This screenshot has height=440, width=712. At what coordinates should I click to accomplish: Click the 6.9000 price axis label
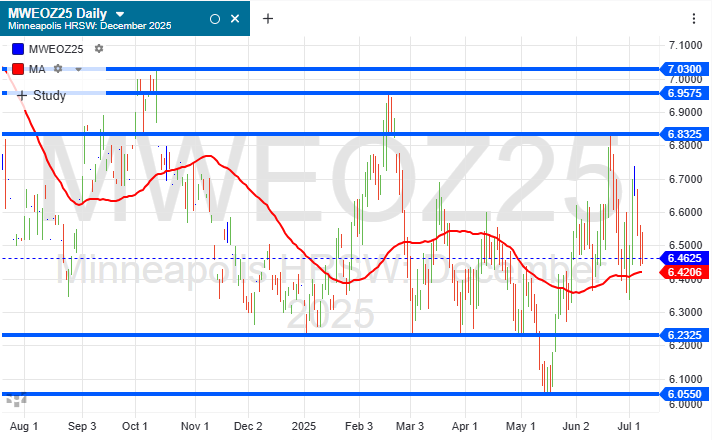point(686,112)
